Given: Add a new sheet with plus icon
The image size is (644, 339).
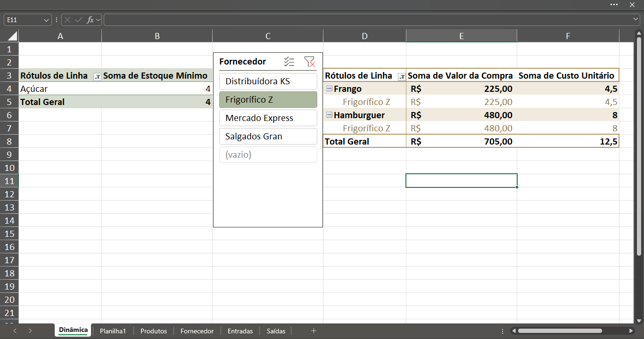Looking at the screenshot, I should 314,331.
